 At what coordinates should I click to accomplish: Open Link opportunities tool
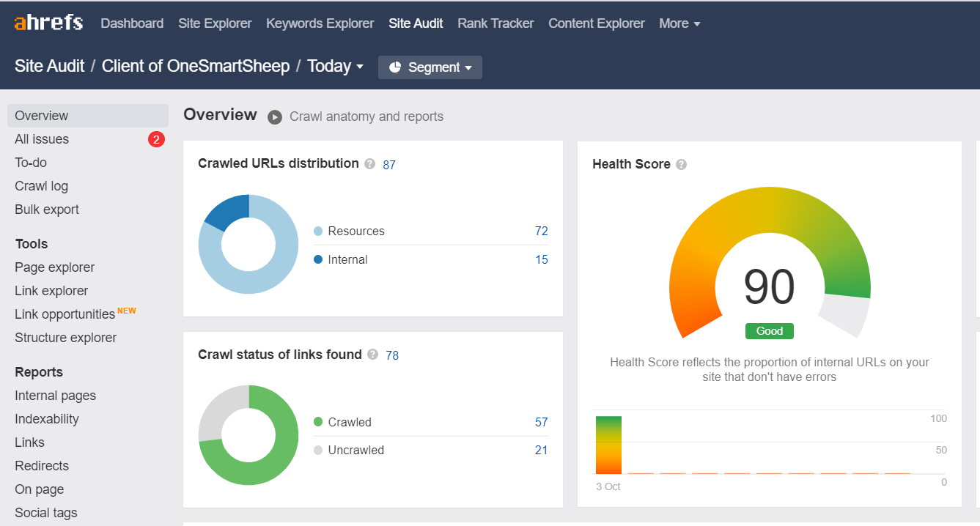click(x=65, y=314)
